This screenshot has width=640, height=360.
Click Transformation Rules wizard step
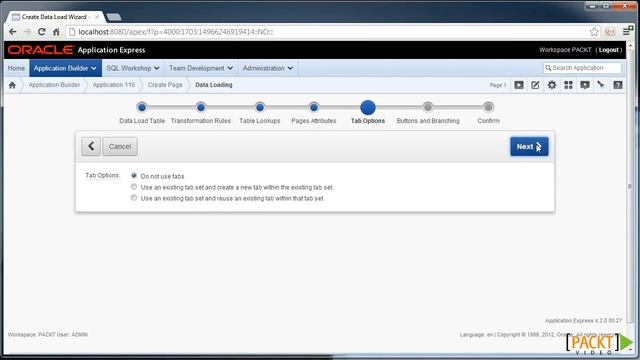pyautogui.click(x=200, y=107)
